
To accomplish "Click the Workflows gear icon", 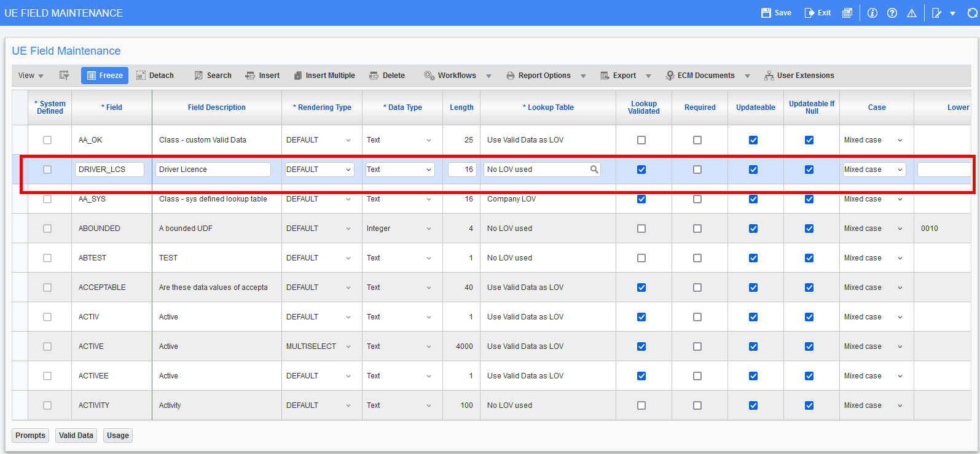I will 429,76.
